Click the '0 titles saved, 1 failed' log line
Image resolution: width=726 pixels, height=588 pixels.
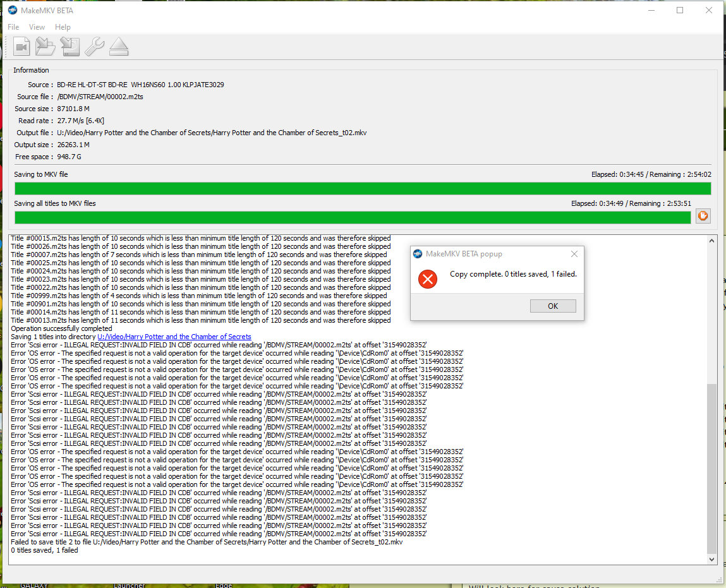44,550
